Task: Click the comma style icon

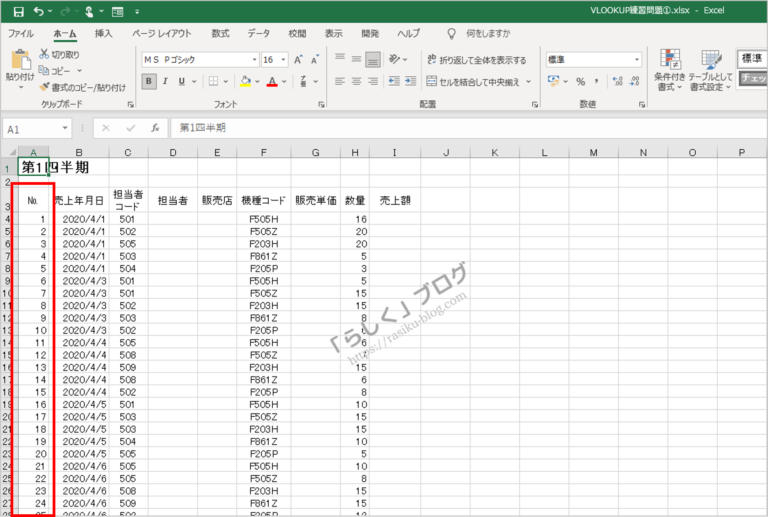Action: click(x=596, y=81)
